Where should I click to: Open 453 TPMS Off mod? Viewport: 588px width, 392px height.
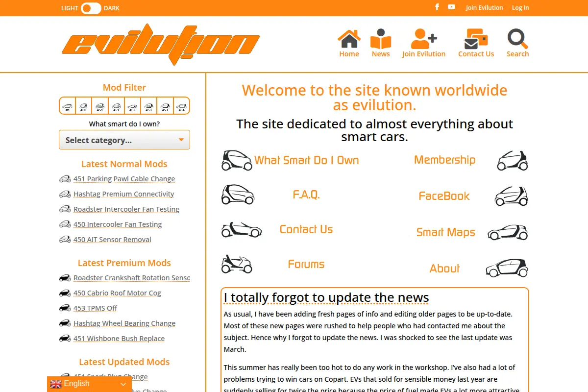point(95,308)
